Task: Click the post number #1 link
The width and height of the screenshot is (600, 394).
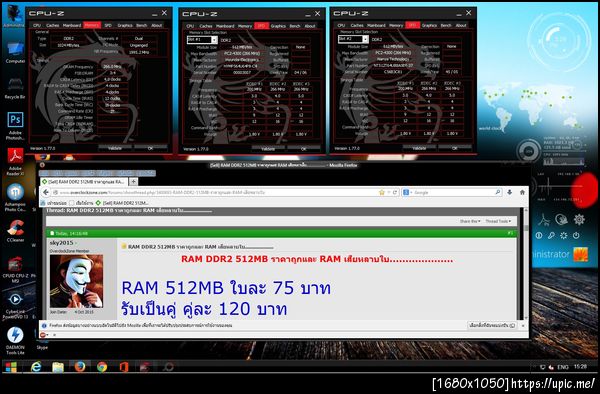Action: pyautogui.click(x=510, y=233)
